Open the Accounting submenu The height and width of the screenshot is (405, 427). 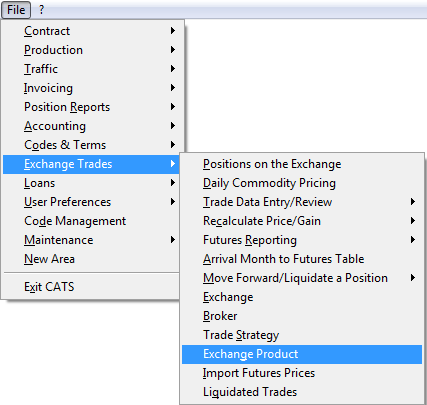[93, 126]
